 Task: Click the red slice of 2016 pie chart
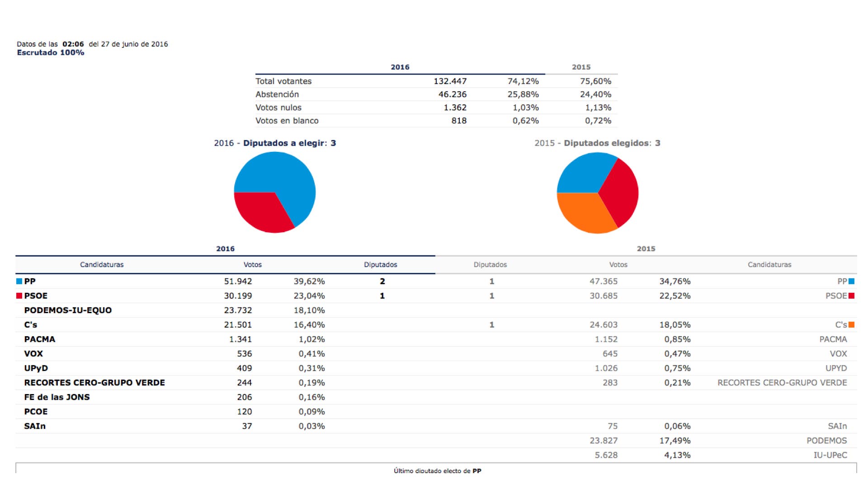[260, 210]
